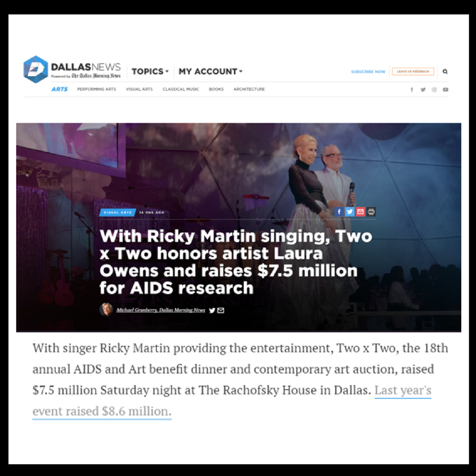Image resolution: width=476 pixels, height=476 pixels.
Task: Open the header Facebook page icon
Action: coord(412,90)
